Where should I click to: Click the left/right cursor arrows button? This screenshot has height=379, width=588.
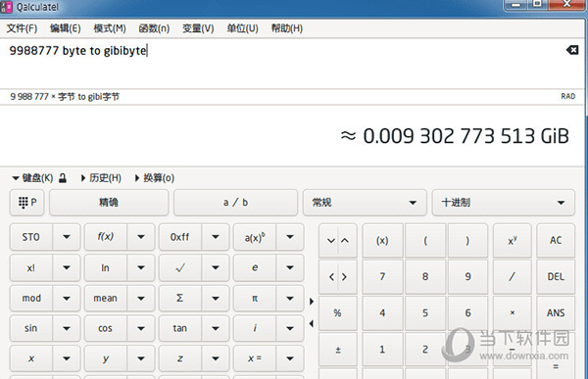coord(338,276)
